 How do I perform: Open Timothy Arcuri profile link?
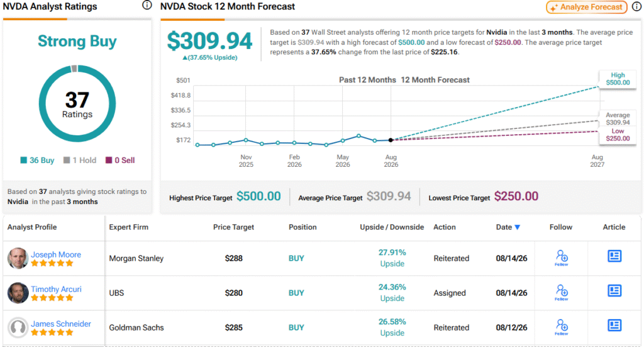click(56, 289)
